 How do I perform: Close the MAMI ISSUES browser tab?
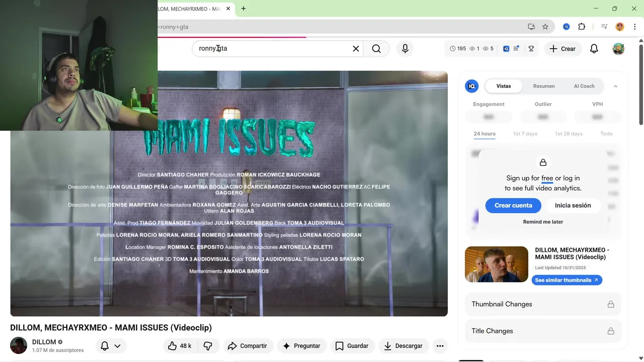point(228,9)
